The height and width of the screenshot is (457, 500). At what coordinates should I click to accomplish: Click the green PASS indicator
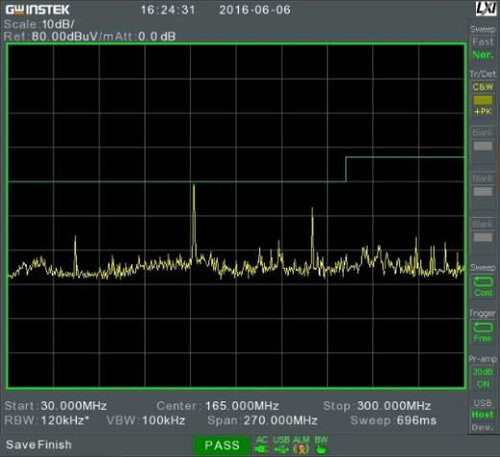[222, 445]
